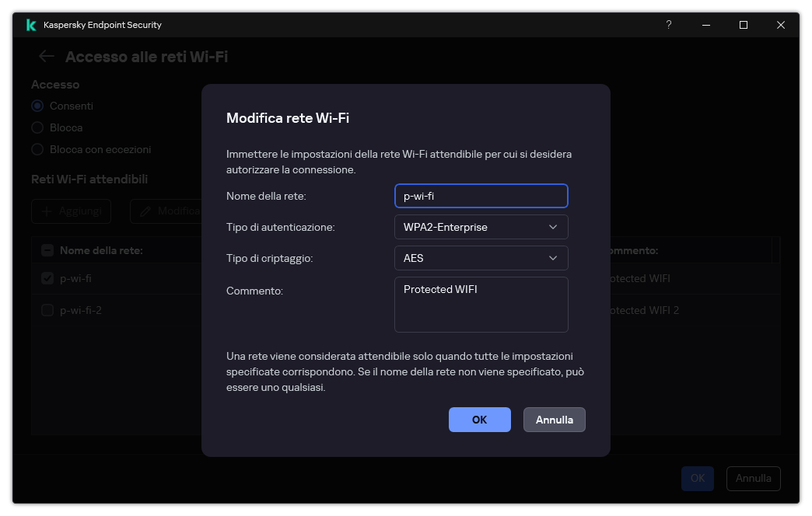Click the Kaspersky logo in the title bar
Viewport: 812px width, 516px height.
pyautogui.click(x=30, y=24)
